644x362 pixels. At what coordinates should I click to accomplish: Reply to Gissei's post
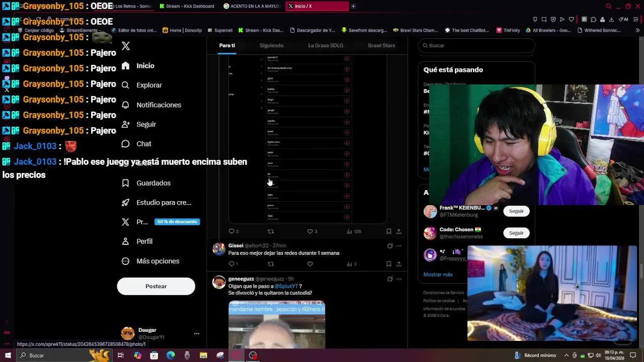tap(233, 264)
